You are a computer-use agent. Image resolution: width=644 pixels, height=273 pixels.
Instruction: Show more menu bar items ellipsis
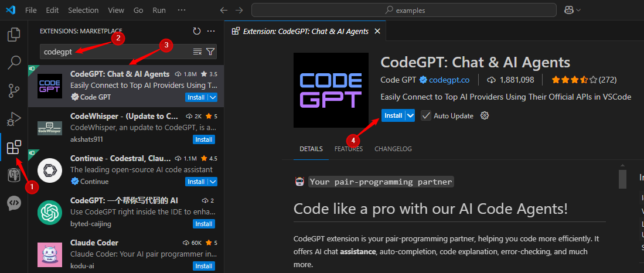coord(180,11)
